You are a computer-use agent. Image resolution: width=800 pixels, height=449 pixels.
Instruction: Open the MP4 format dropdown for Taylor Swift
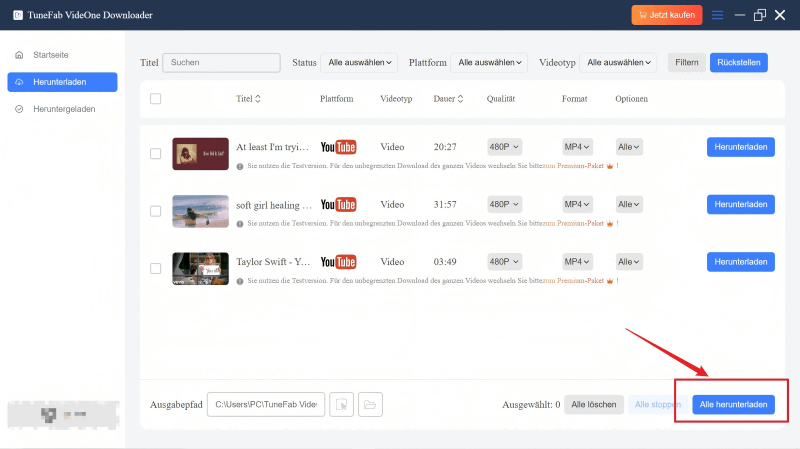click(577, 261)
